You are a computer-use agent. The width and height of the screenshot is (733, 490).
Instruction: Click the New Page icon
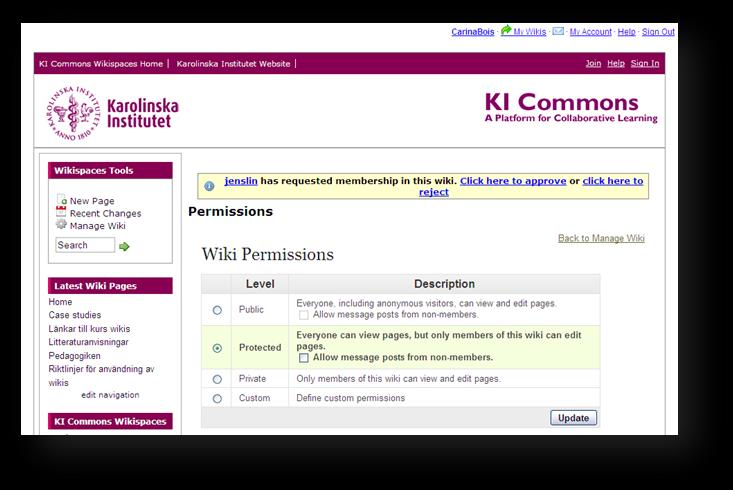tap(61, 200)
